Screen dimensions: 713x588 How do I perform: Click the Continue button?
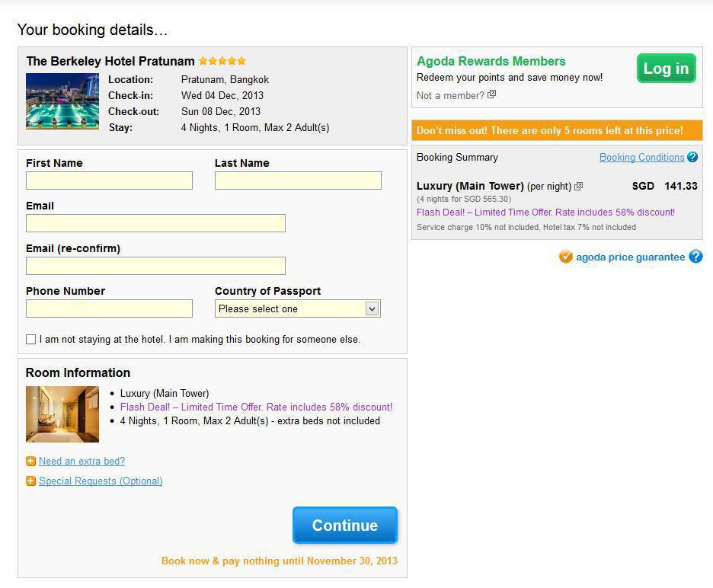click(344, 526)
